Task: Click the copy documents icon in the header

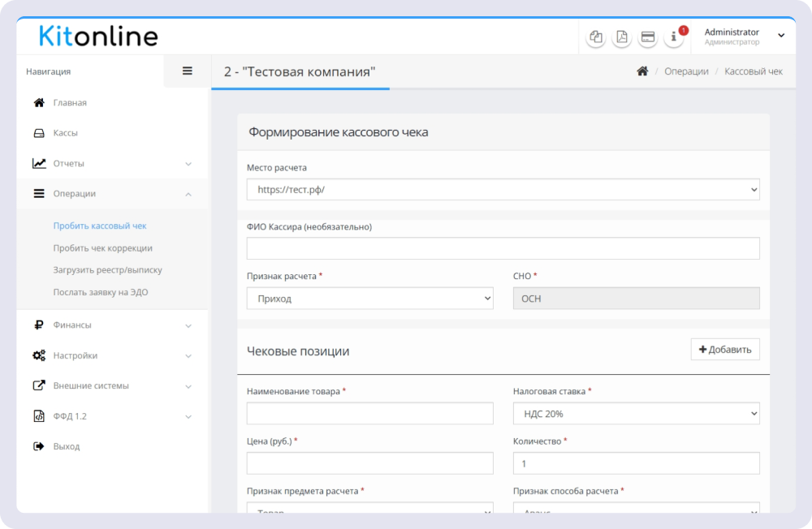Action: pos(595,37)
